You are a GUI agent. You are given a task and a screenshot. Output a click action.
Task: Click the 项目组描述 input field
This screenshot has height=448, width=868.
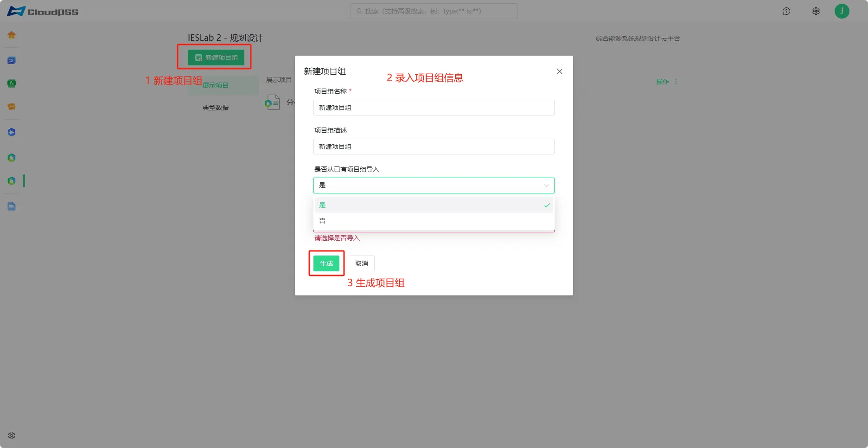434,147
